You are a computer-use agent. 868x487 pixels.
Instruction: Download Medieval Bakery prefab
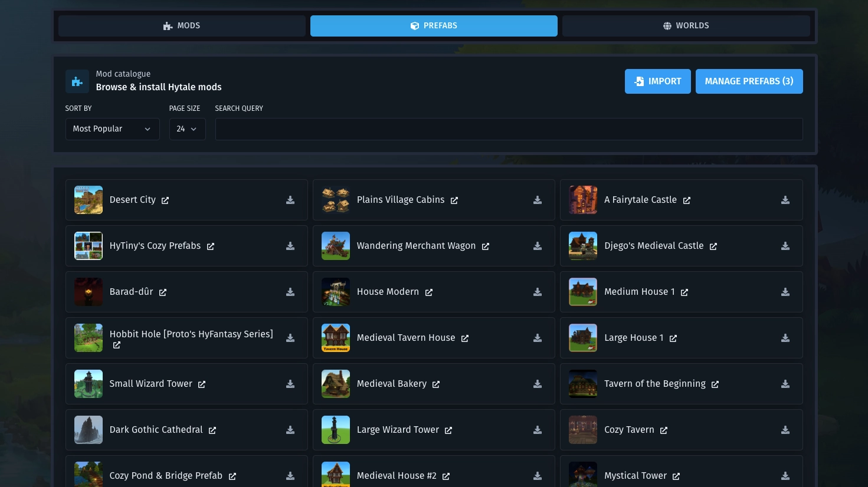(x=538, y=384)
